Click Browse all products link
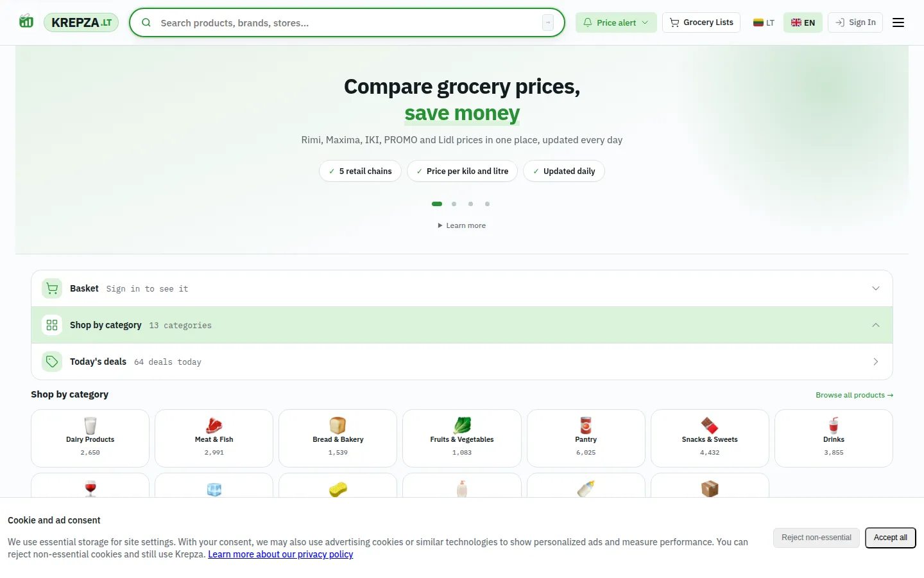The height and width of the screenshot is (578, 924). [x=854, y=395]
